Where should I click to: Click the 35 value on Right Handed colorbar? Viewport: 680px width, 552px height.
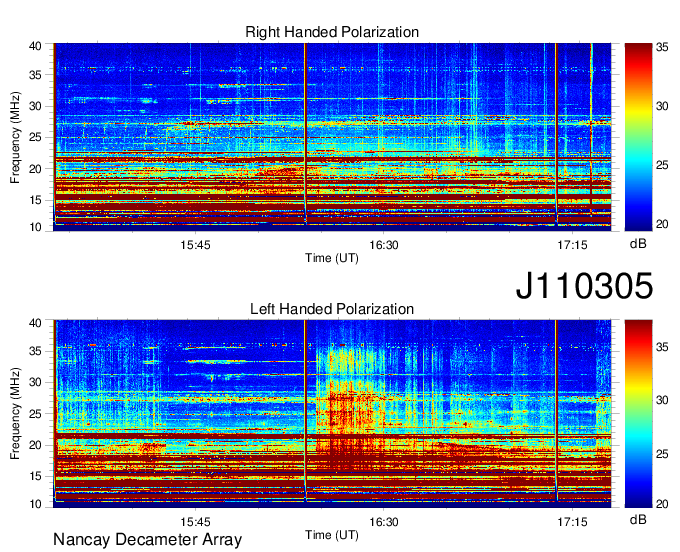click(x=662, y=47)
